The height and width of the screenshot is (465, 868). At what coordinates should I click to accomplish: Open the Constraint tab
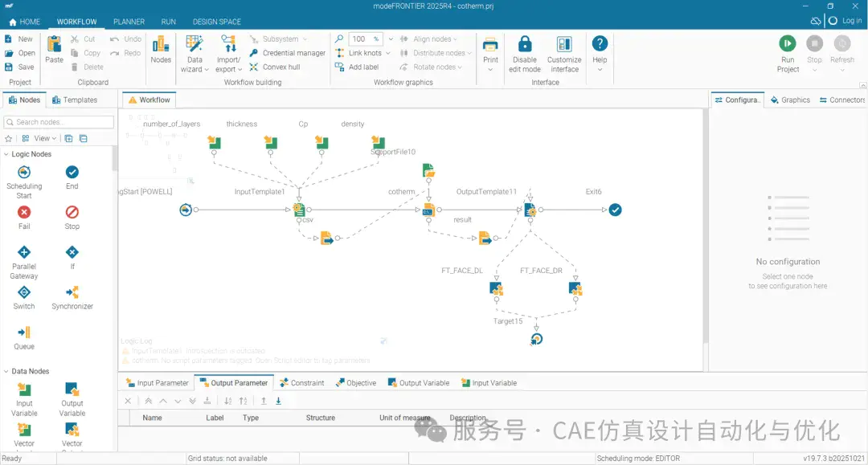[302, 382]
